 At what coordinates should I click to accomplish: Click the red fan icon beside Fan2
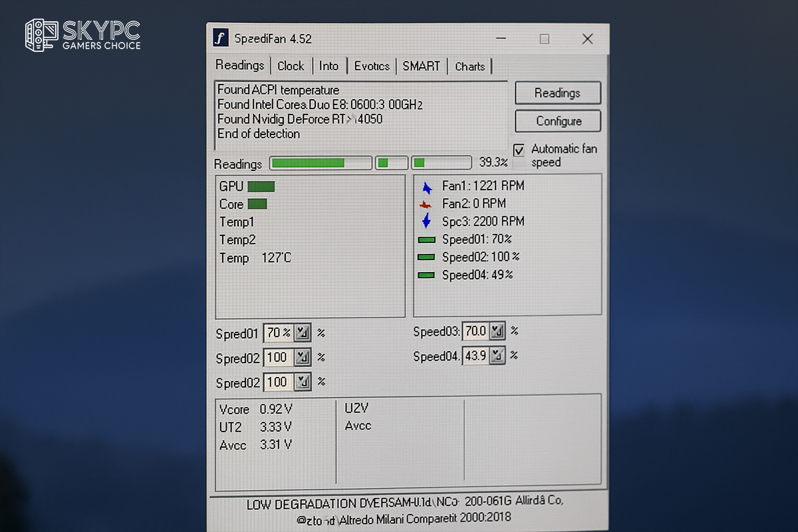pyautogui.click(x=426, y=205)
